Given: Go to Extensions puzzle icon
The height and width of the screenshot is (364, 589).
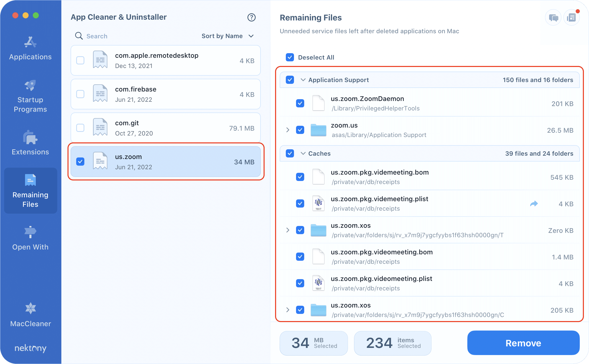Looking at the screenshot, I should [30, 138].
